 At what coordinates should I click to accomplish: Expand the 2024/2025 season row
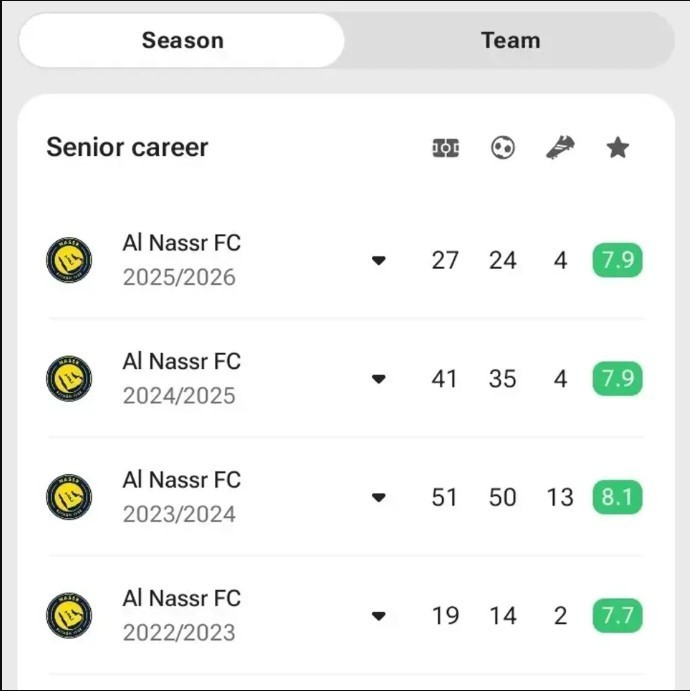[378, 379]
